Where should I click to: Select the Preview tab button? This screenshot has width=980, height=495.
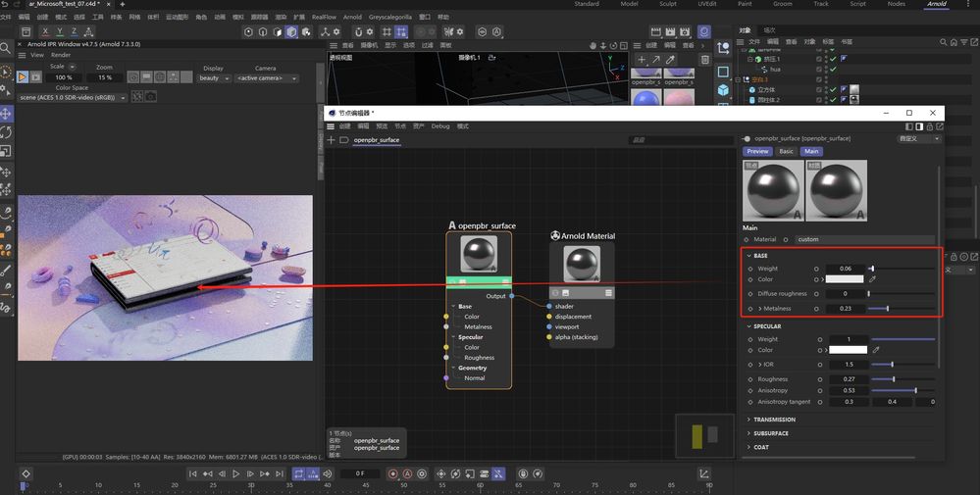[x=757, y=151]
